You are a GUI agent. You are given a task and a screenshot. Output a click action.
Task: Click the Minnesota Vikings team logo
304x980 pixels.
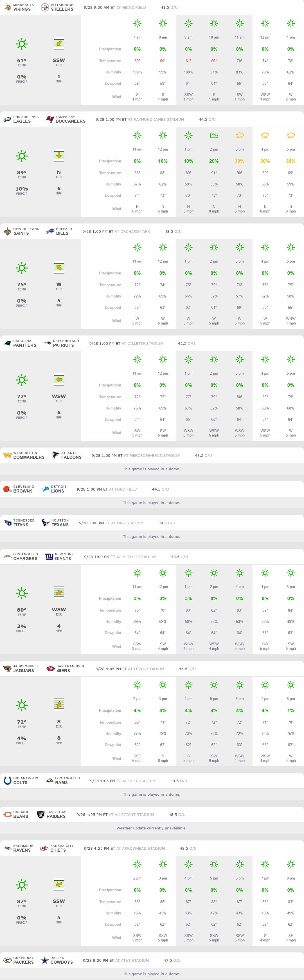coord(7,7)
